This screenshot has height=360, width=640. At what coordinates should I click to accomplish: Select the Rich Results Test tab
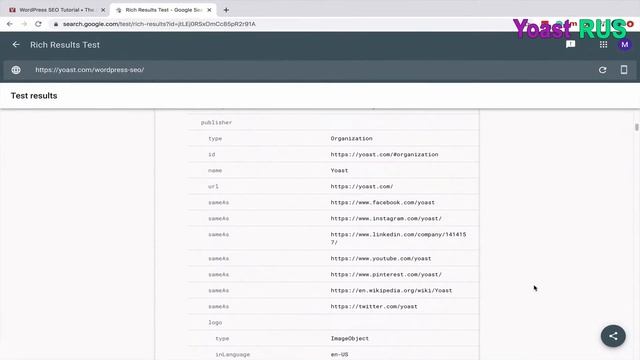(x=163, y=10)
